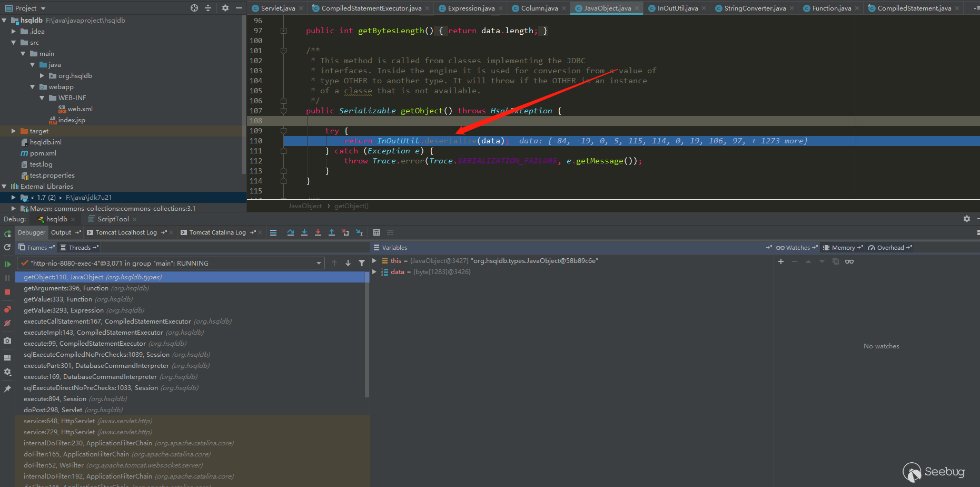Resume program with green play icon
The width and height of the screenshot is (980, 487).
[7, 264]
